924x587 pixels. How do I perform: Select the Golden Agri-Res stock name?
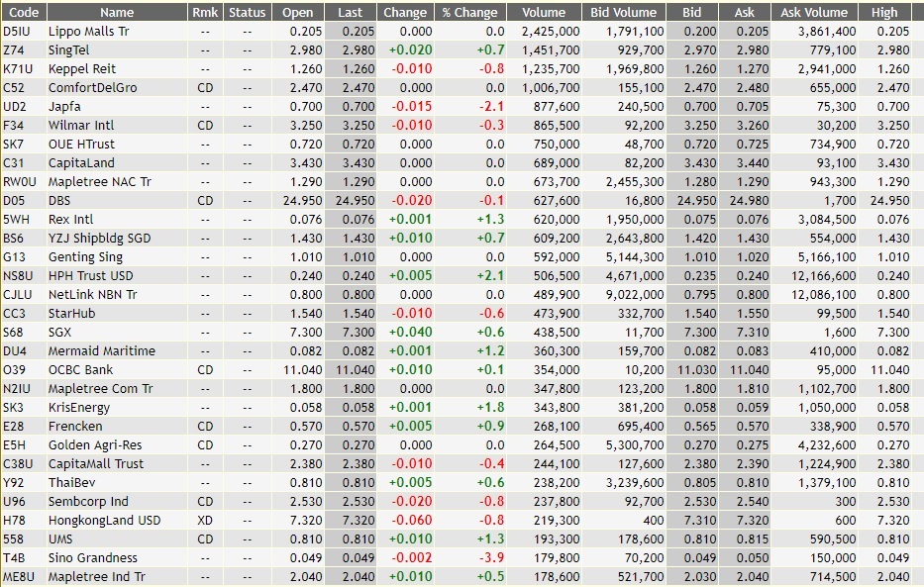[x=95, y=445]
